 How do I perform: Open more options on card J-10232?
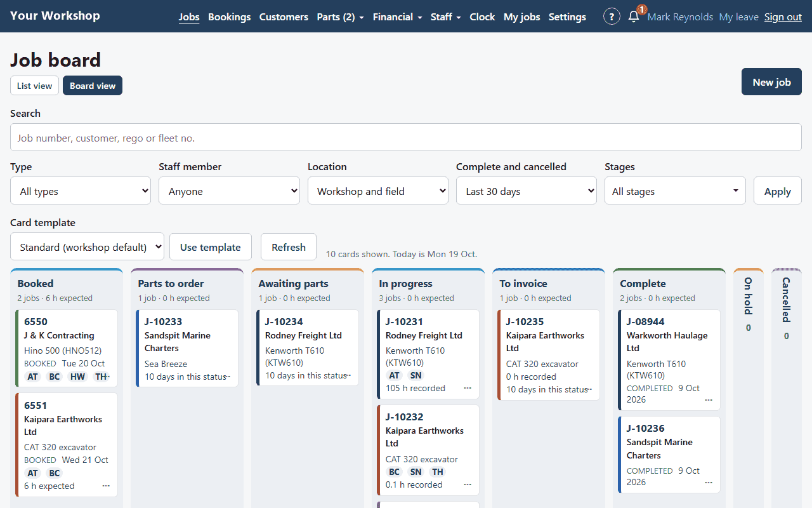click(468, 485)
